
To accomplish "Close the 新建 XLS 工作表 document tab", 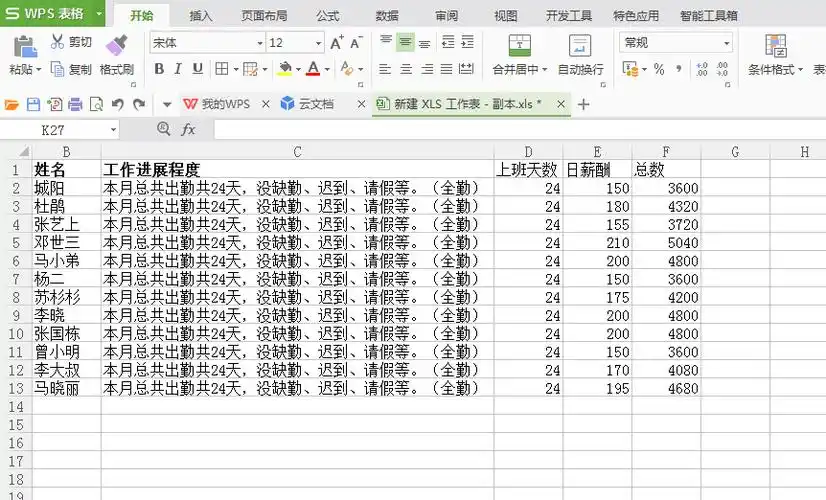I will 561,104.
